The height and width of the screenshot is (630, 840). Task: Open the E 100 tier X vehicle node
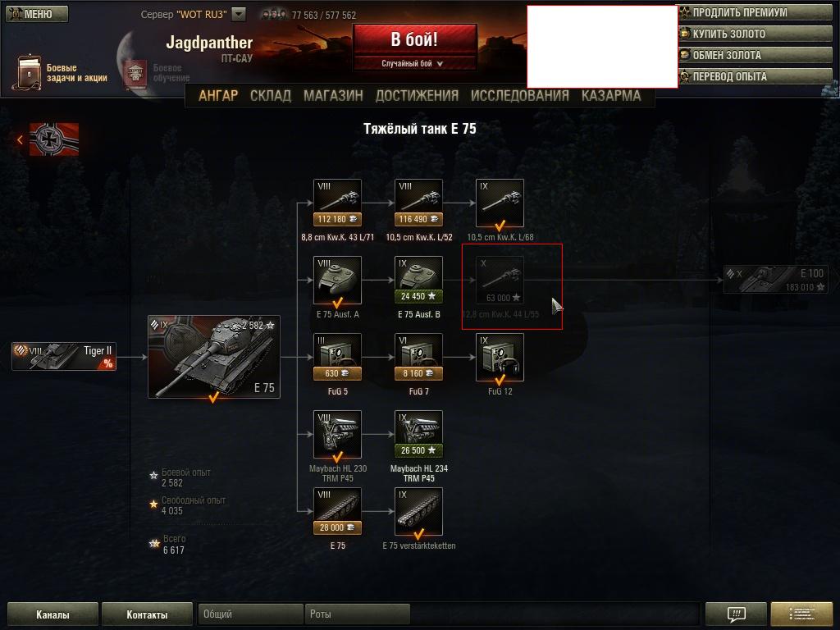774,280
